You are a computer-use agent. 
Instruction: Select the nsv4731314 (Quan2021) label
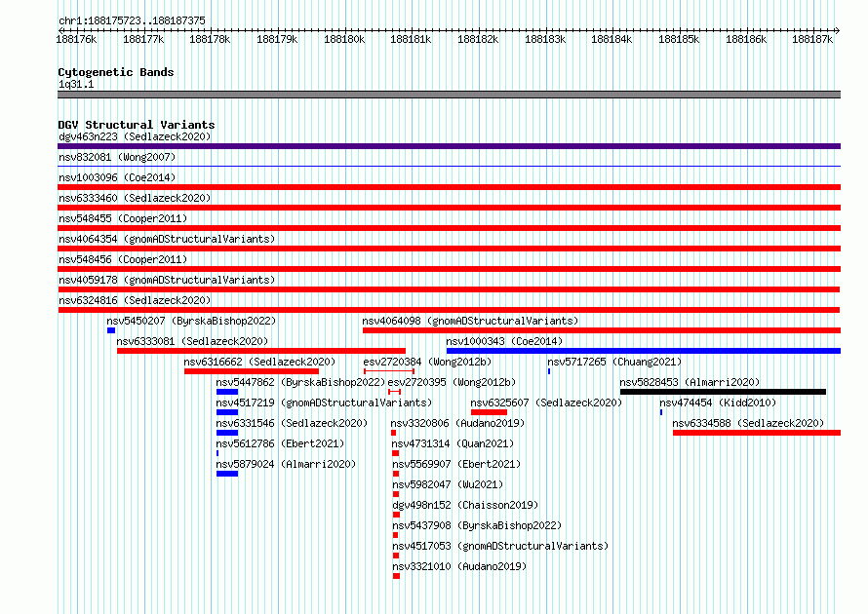453,443
